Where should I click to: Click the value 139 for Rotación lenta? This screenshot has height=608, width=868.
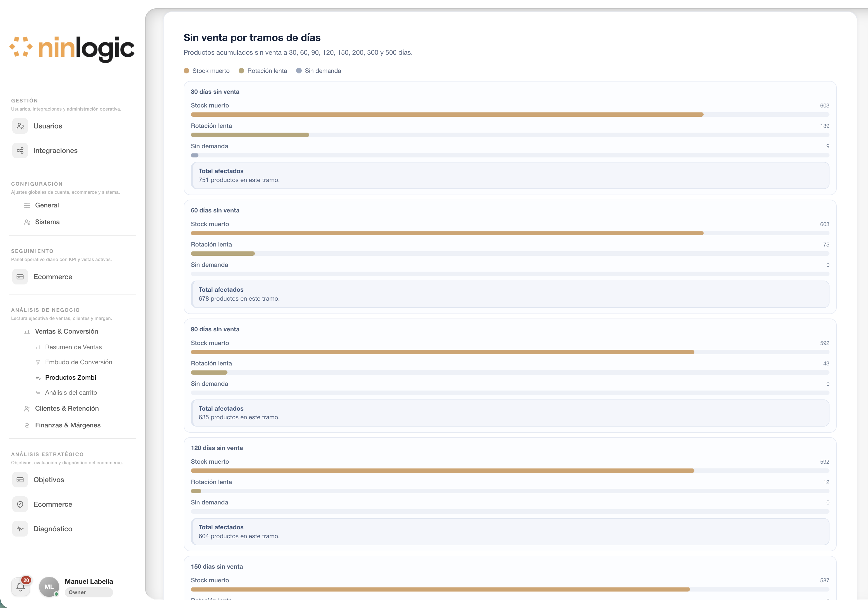click(825, 126)
